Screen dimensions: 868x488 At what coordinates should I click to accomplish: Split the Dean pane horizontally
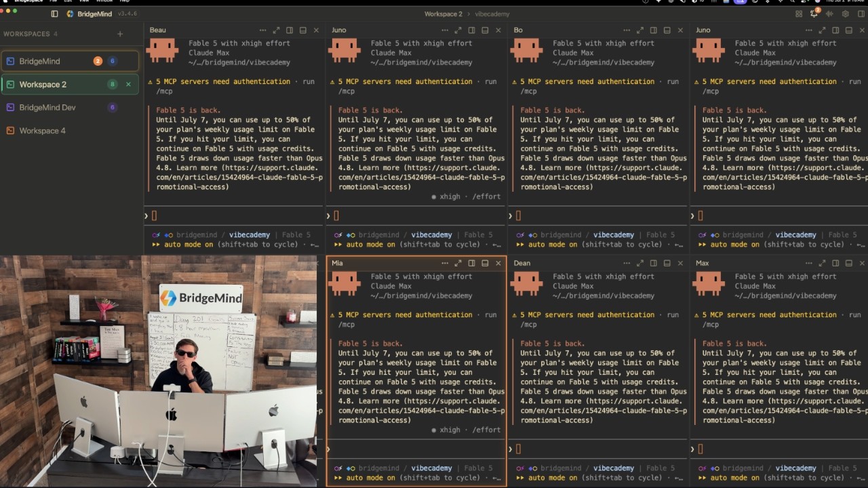[x=667, y=263]
